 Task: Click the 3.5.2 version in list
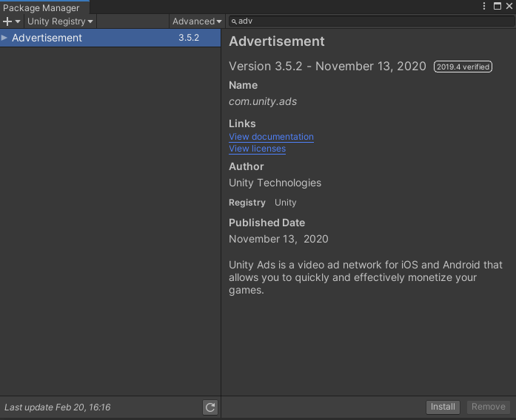[x=189, y=38]
